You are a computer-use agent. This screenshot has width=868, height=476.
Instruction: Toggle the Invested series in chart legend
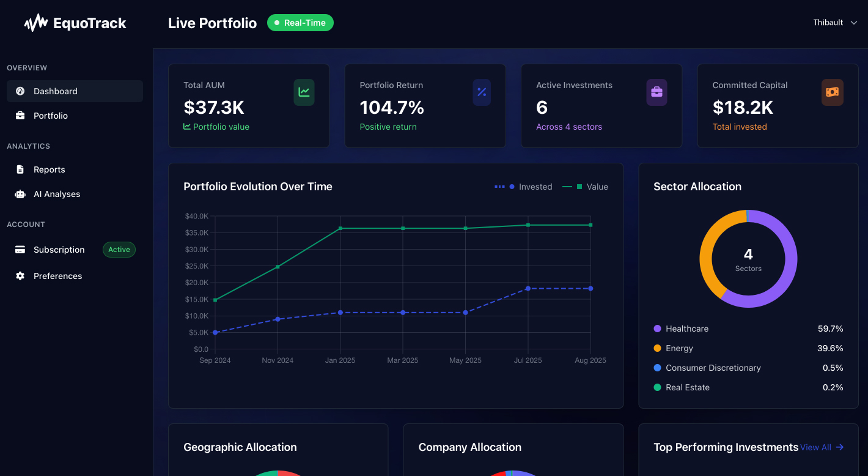pyautogui.click(x=523, y=187)
